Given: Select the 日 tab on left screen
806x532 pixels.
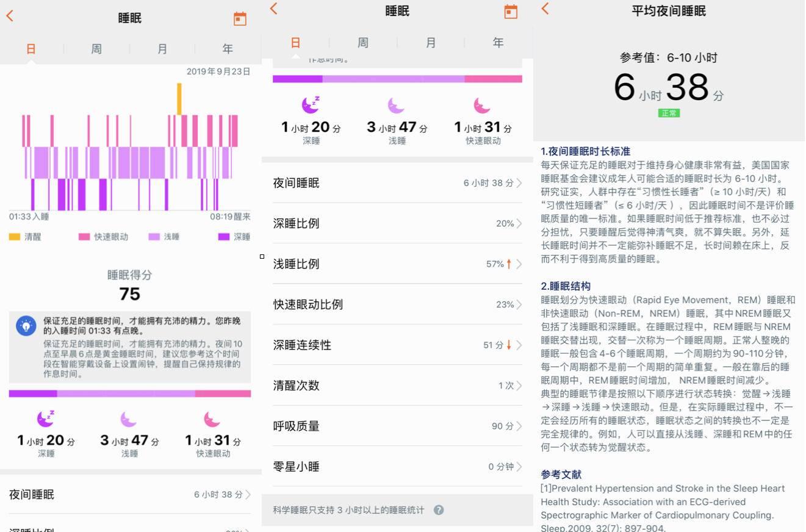Looking at the screenshot, I should (x=31, y=49).
